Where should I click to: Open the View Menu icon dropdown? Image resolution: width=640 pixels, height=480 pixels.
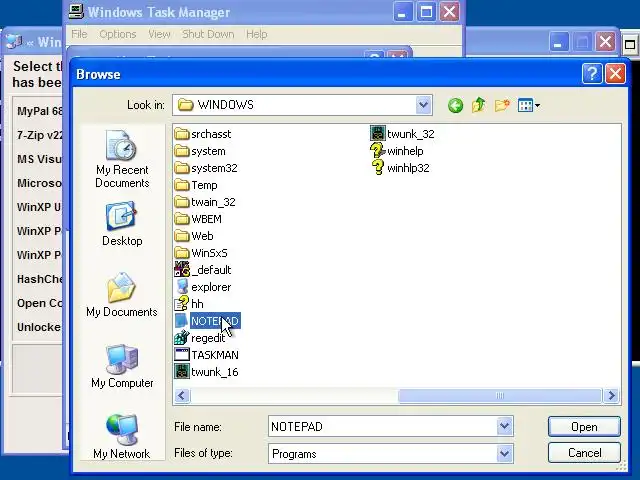529,105
